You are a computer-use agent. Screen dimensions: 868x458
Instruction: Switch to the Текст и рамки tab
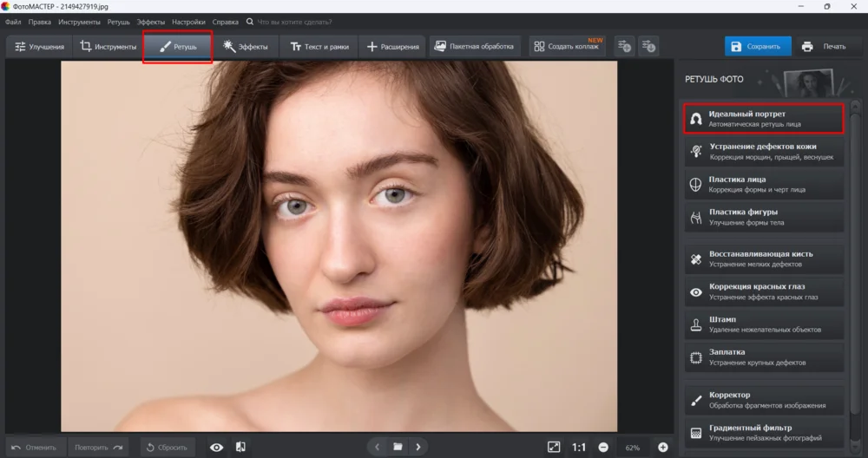[319, 47]
